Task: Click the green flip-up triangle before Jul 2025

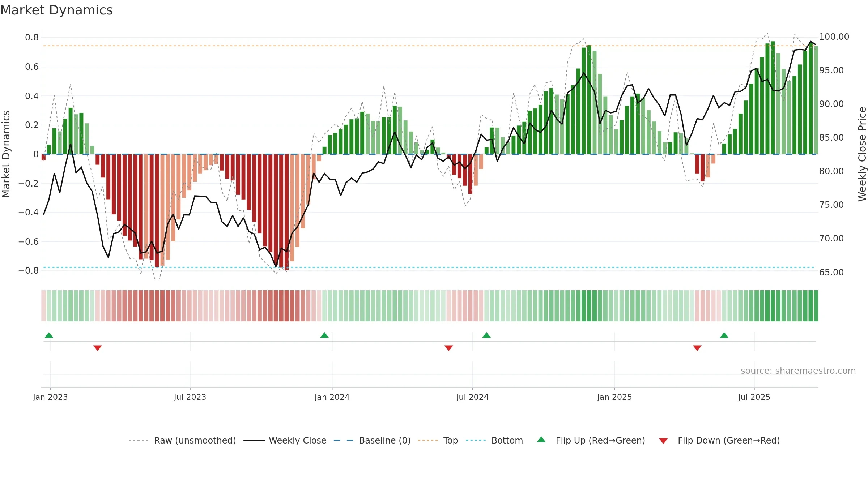Action: point(724,335)
